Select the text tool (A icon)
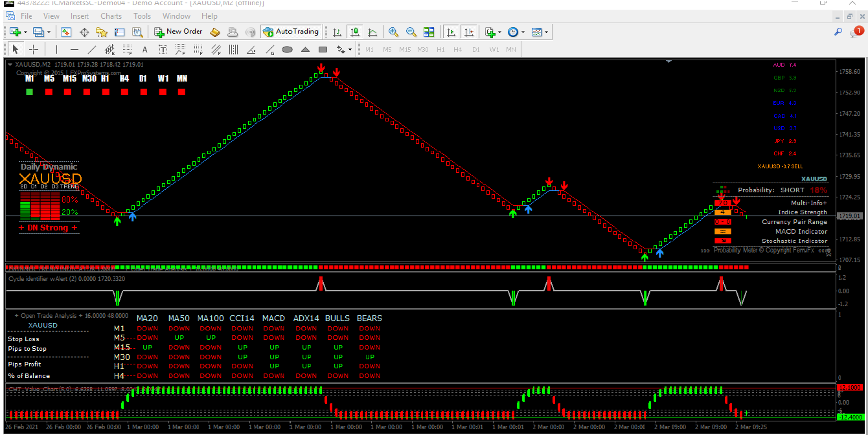The width and height of the screenshot is (868, 435). (145, 49)
